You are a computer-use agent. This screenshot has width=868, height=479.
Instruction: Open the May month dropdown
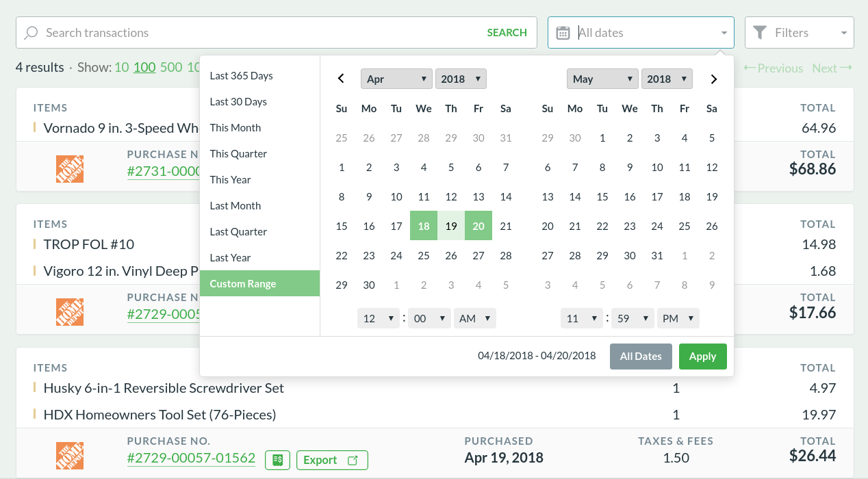[x=602, y=78]
